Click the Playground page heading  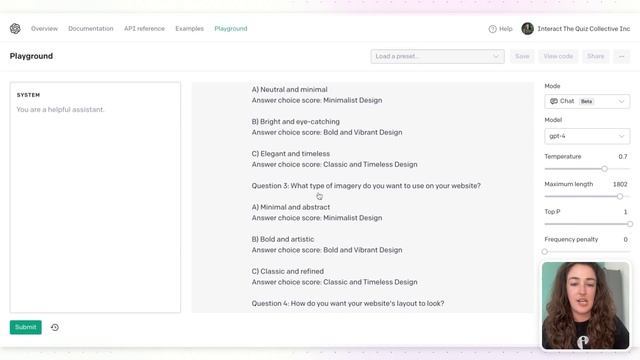click(31, 56)
